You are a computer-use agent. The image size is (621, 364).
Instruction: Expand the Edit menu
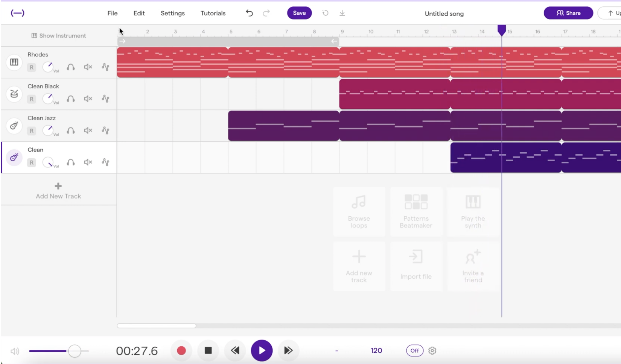139,13
